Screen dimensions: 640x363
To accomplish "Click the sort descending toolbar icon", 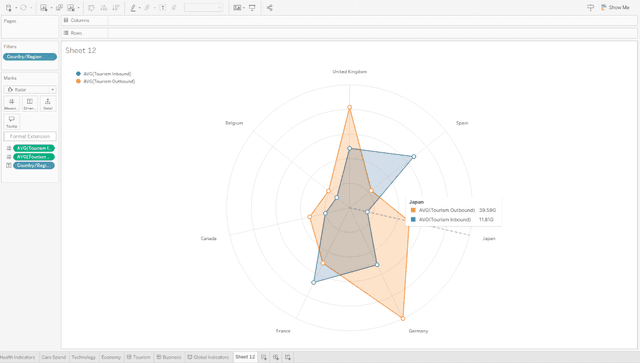I will tap(116, 7).
